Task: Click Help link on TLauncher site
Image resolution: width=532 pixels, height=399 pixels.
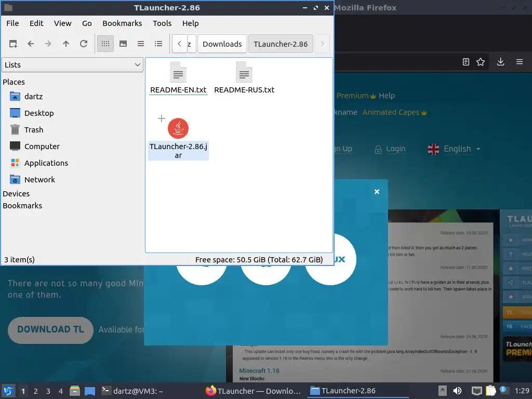Action: pyautogui.click(x=387, y=96)
